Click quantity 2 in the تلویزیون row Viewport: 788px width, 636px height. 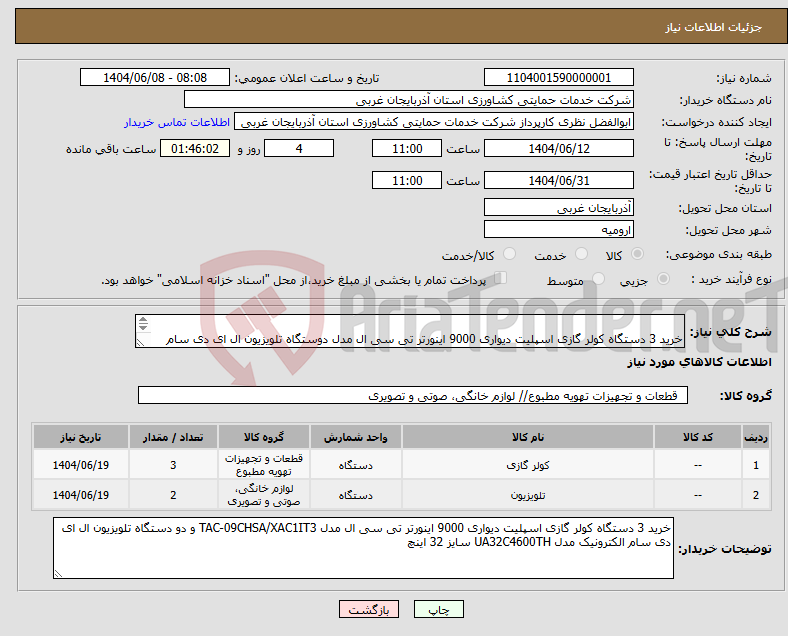tap(173, 495)
